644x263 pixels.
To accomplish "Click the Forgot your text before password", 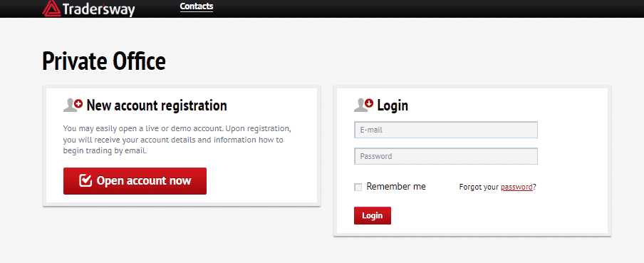I will tap(479, 187).
